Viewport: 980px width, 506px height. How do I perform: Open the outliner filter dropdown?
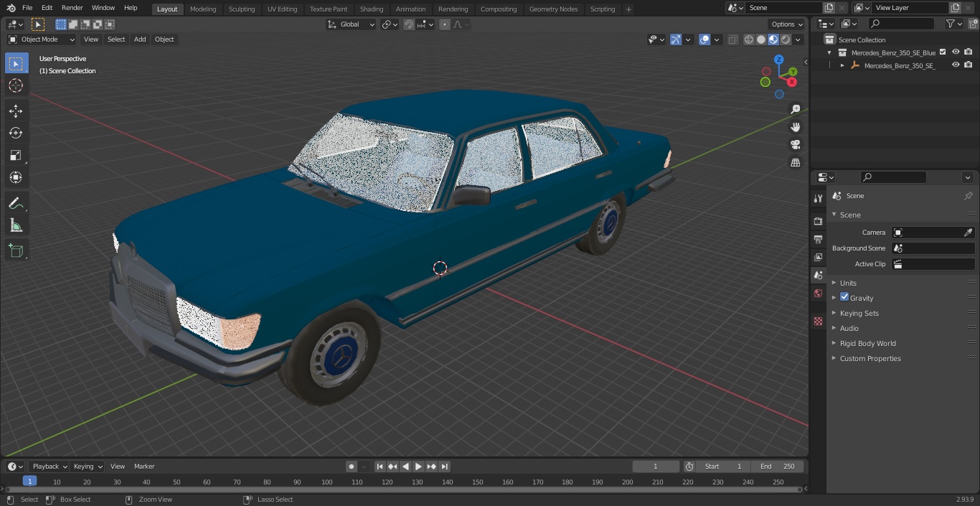coord(953,24)
